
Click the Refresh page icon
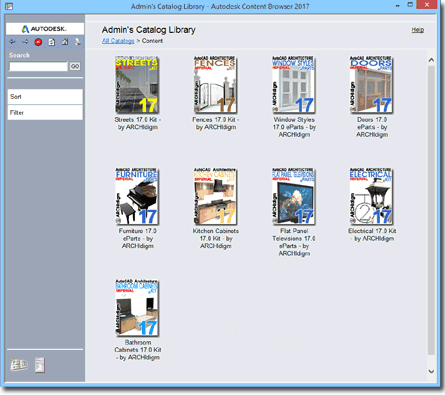[x=52, y=42]
